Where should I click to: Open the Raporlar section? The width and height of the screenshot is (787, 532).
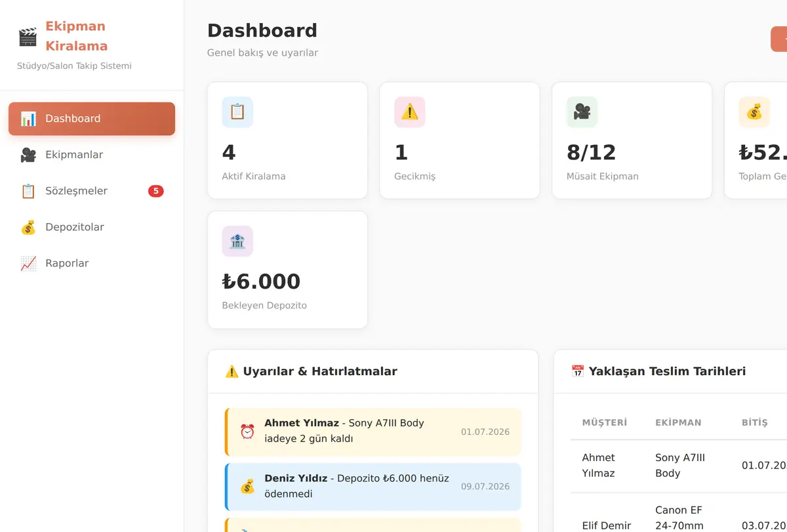click(92, 263)
